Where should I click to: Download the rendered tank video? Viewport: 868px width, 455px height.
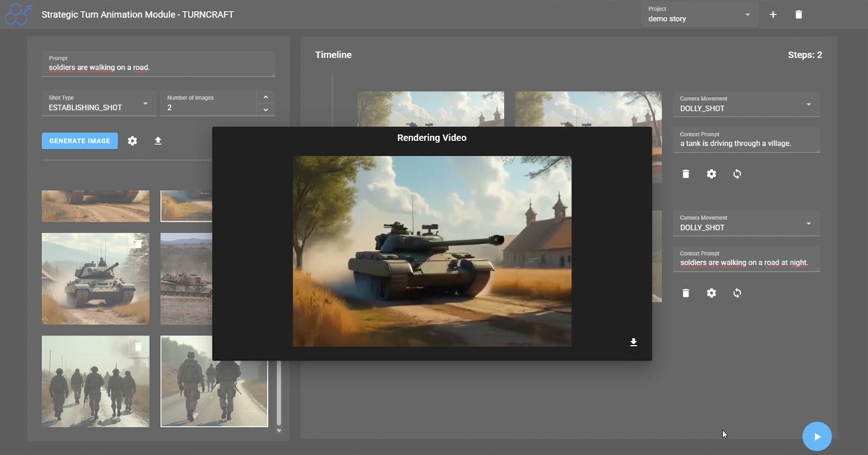point(633,342)
